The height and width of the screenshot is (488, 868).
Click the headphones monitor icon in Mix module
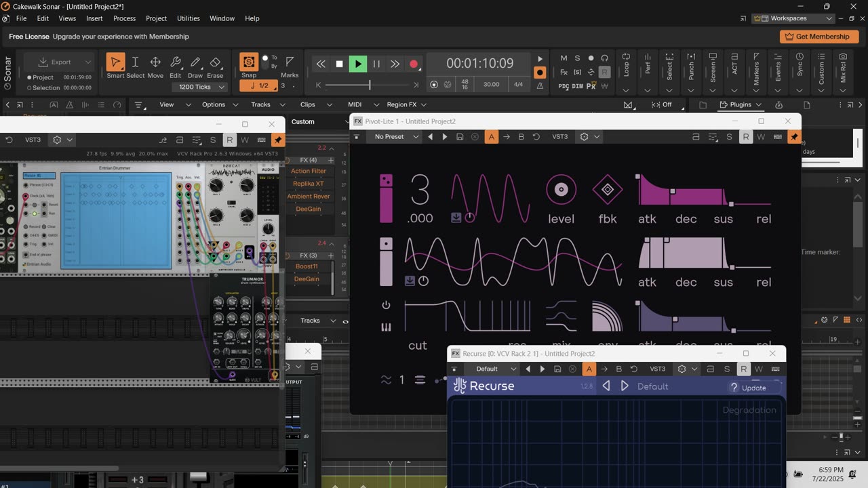click(x=604, y=58)
